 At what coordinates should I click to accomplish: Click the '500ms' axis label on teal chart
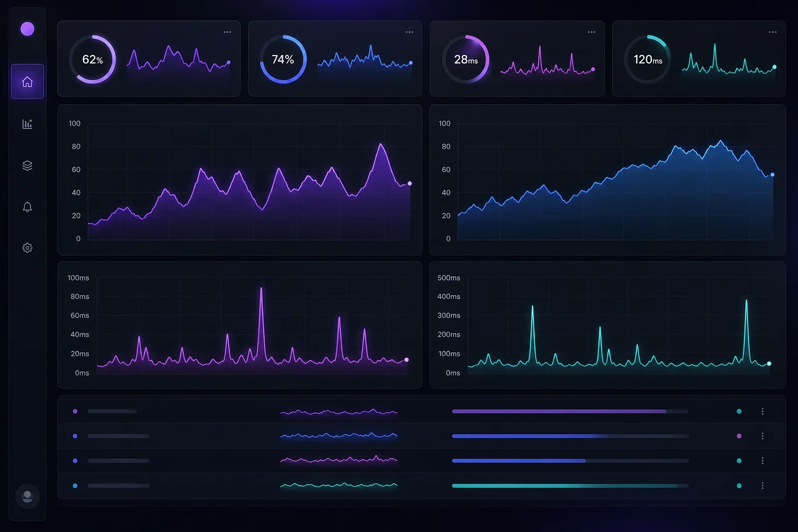point(449,278)
